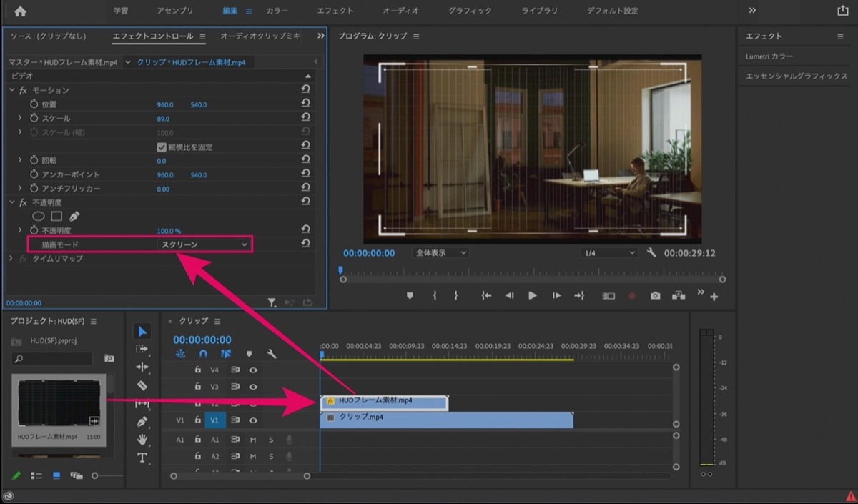858x504 pixels.
Task: Pick the Razor tool
Action: tap(142, 385)
